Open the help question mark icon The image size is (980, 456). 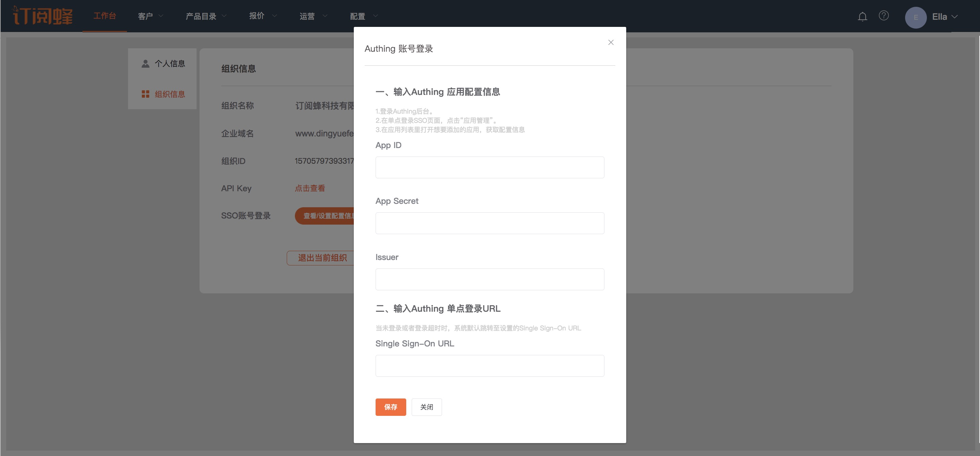(884, 16)
